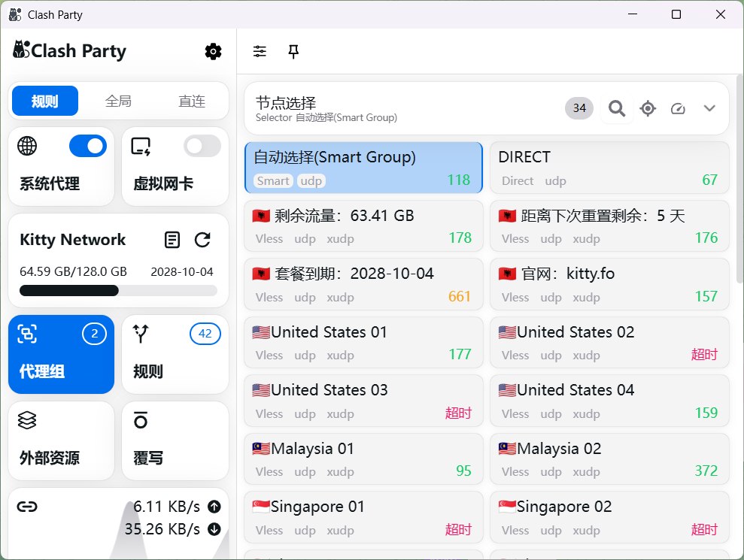Run latency test speedometer icon
This screenshot has width=744, height=560.
click(x=678, y=108)
